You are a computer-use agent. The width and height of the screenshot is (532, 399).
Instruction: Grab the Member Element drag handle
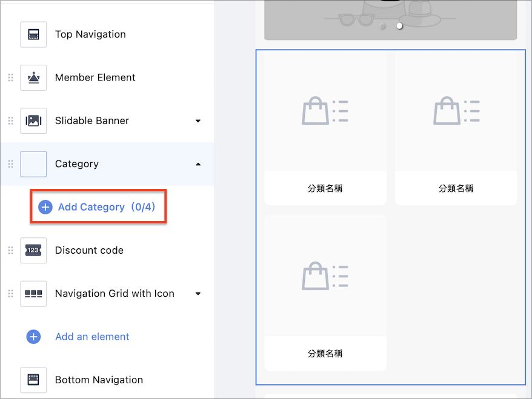click(10, 77)
